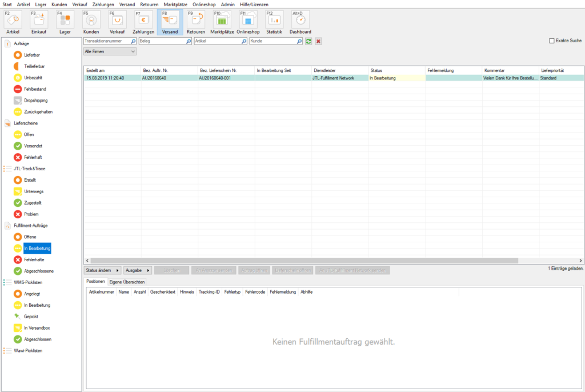Screen dimensions: 585x392
Task: Enable the Exakte Suche checkbox
Action: [x=551, y=41]
